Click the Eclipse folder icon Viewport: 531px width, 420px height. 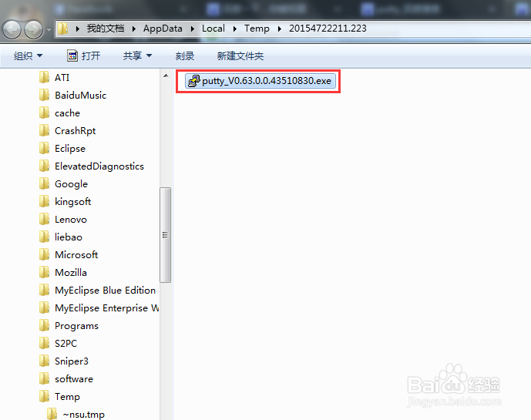(45, 148)
